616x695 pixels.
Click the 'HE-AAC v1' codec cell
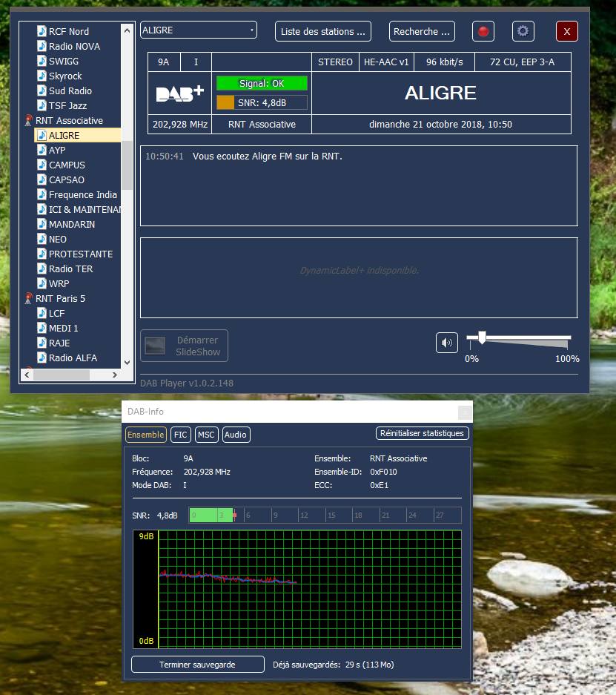[x=386, y=62]
